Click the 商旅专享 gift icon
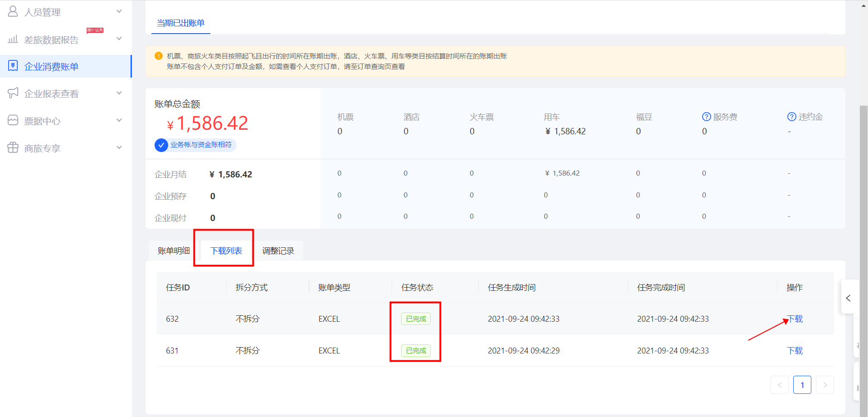Image resolution: width=868 pixels, height=417 pixels. [x=13, y=147]
